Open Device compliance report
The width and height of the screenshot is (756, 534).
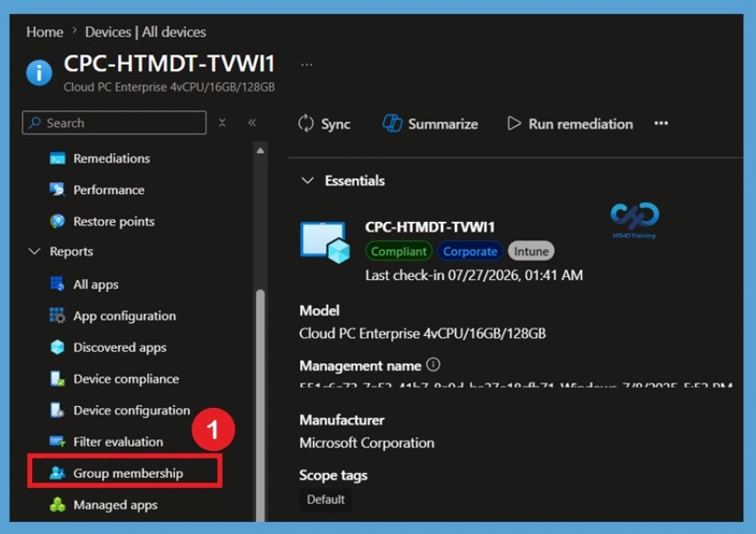tap(126, 378)
